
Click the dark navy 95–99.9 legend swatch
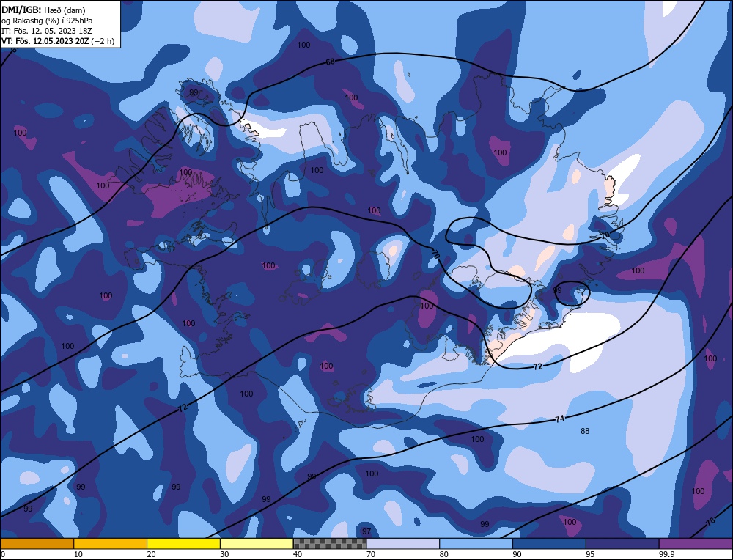click(x=622, y=543)
